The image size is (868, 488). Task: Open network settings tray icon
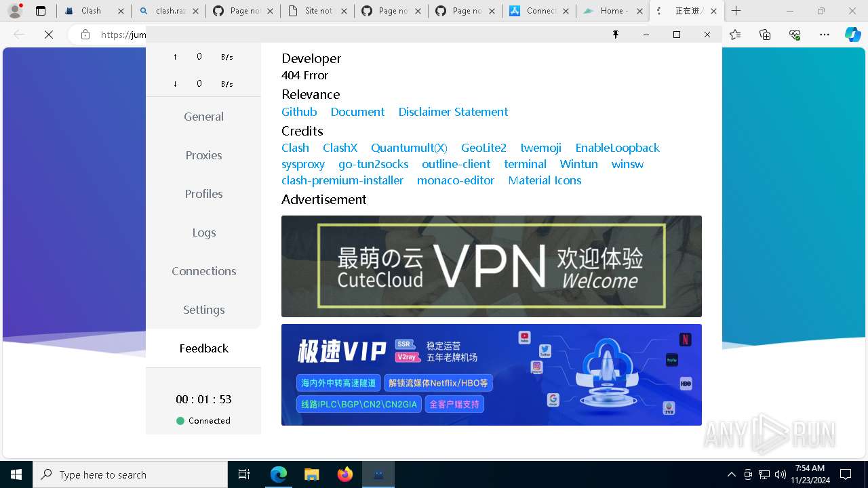pyautogui.click(x=764, y=474)
